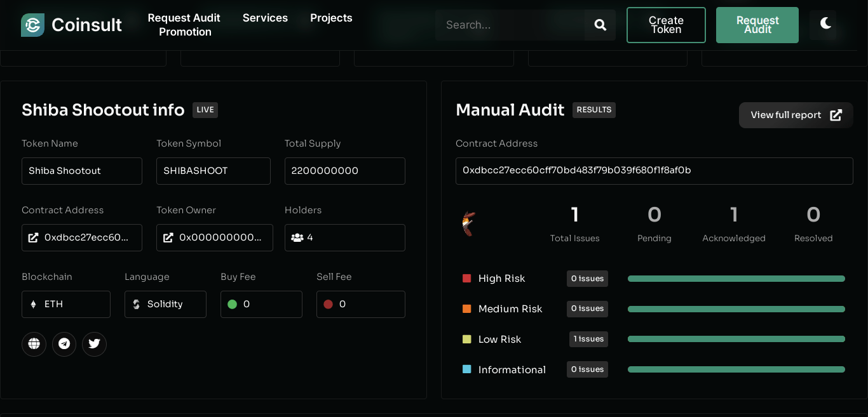Click the Manual Audit contract address field
Viewport: 868px width, 417px height.
(654, 171)
